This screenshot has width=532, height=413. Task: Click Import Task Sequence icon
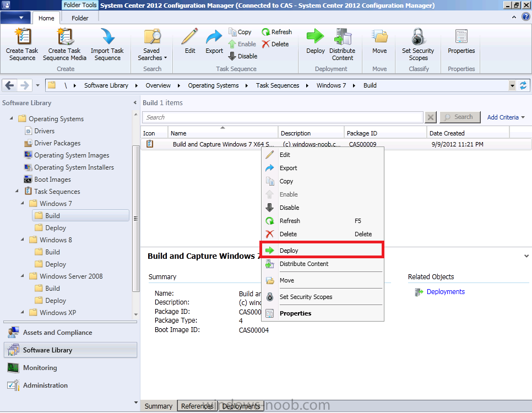point(107,37)
